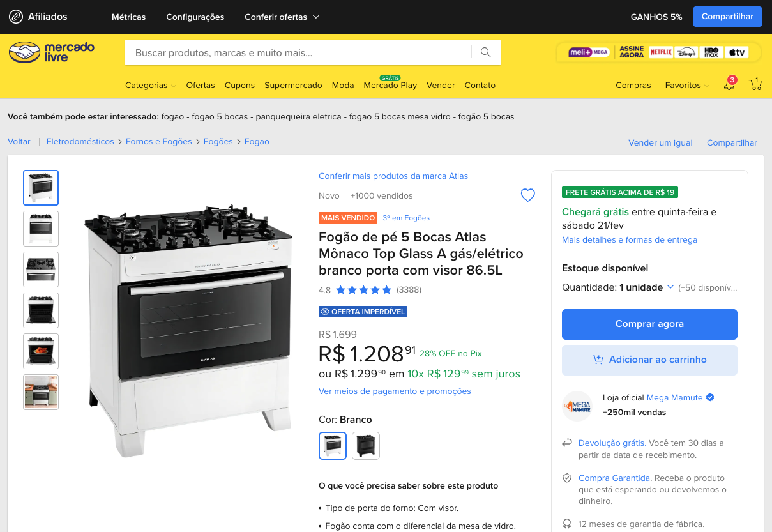Go to the Ofertas menu item
The height and width of the screenshot is (532, 772).
(201, 85)
